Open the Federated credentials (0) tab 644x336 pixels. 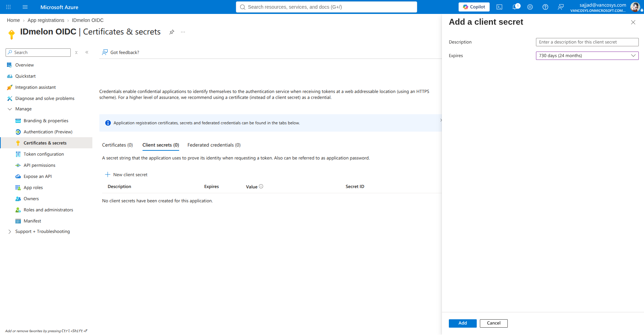pos(214,145)
